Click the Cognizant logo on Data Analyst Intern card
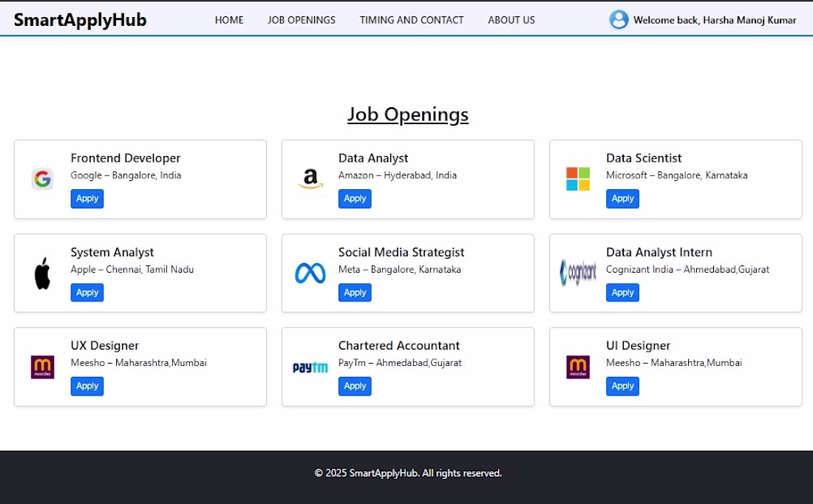Screen dimensions: 813x504 point(578,273)
